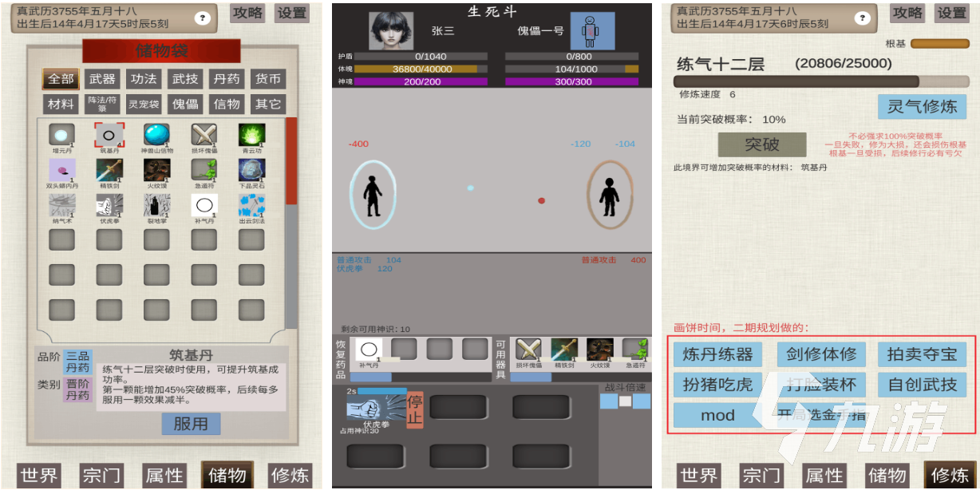This screenshot has height=490, width=980.
Task: Use the 急遁符 tool in the battle bar
Action: point(634,350)
